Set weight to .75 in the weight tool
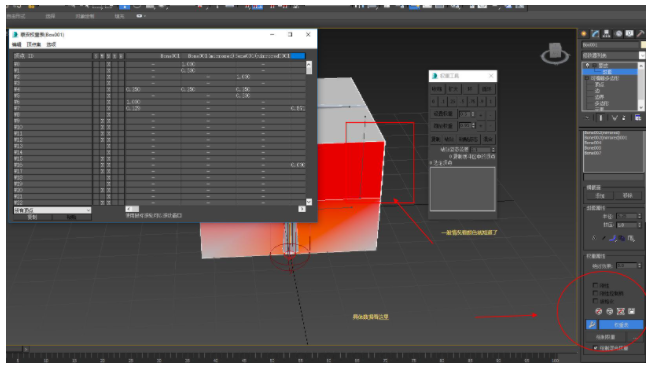The height and width of the screenshot is (367, 654). tap(472, 101)
